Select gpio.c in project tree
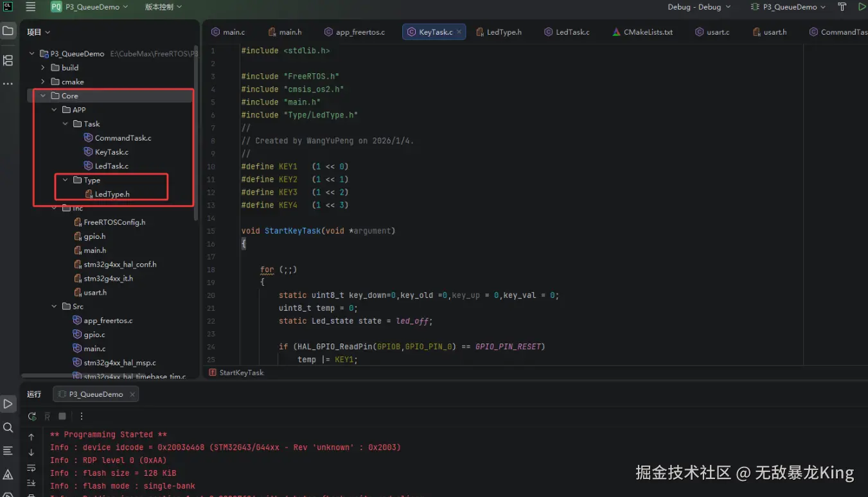This screenshot has height=497, width=868. coord(89,335)
